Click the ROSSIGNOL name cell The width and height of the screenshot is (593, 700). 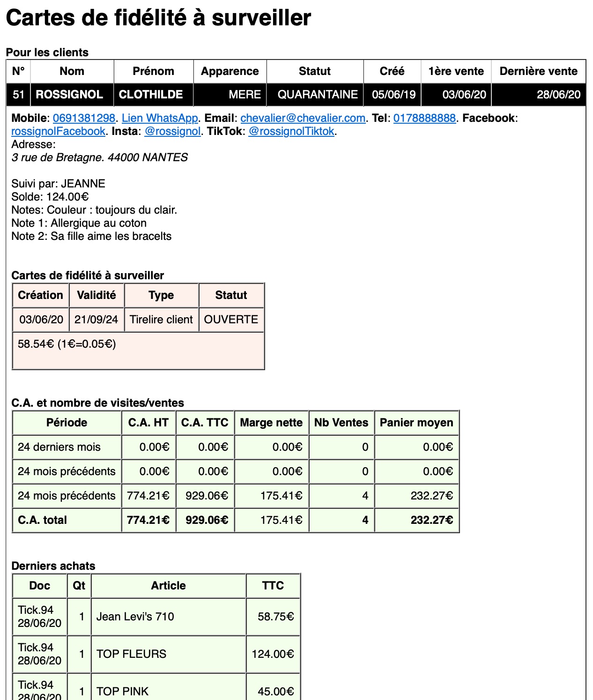tap(69, 95)
